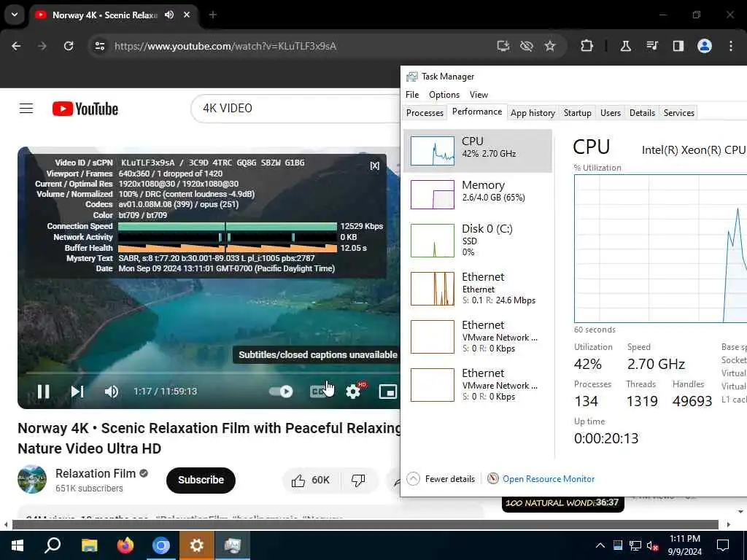Open YouTube hamburger guide menu

26,109
